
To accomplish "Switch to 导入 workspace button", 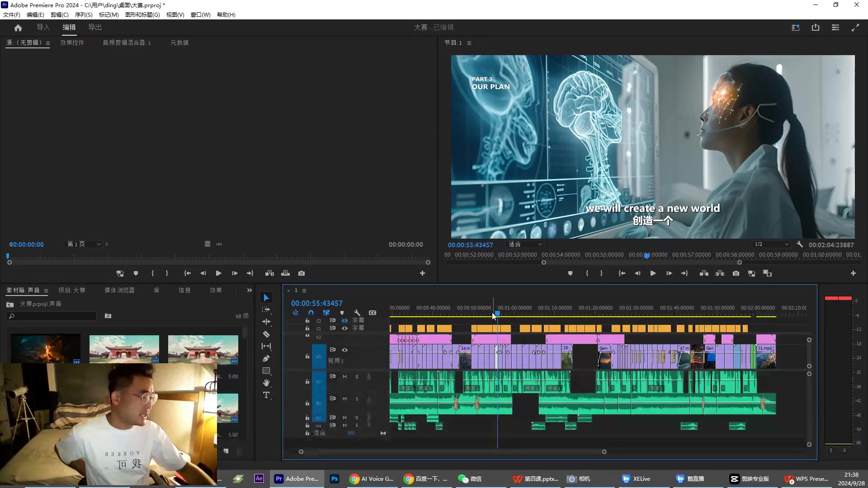I will pos(43,27).
